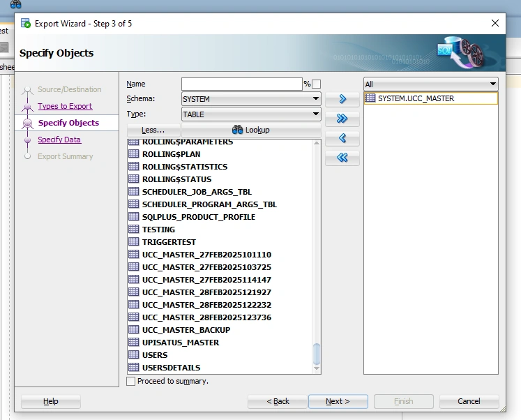Select the table icon beside TESTING
This screenshot has width=521, height=420.
tap(134, 230)
